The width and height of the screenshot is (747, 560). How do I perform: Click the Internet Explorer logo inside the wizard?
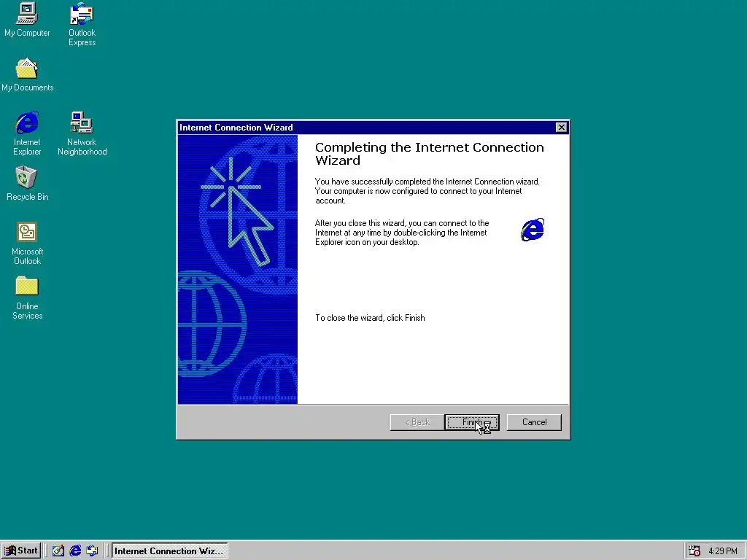[533, 230]
